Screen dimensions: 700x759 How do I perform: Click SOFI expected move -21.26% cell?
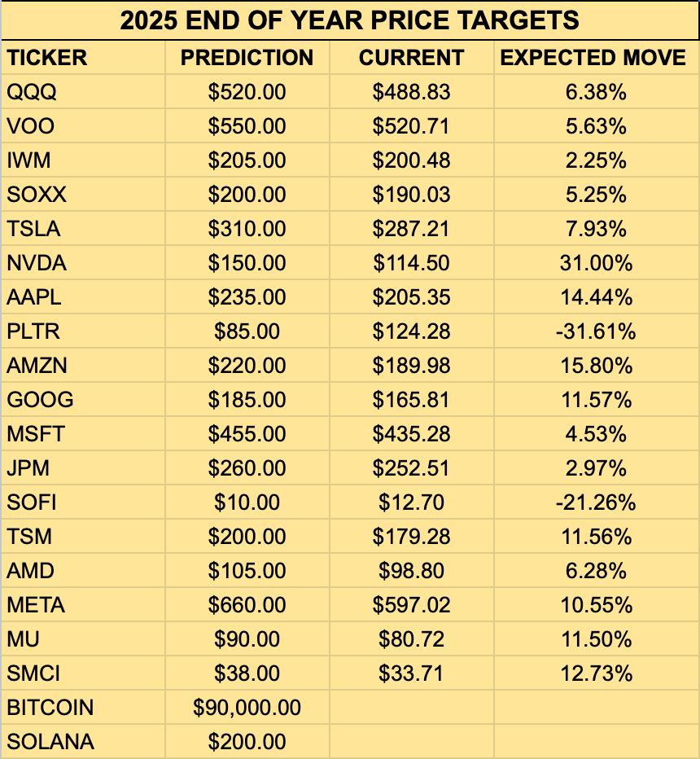pyautogui.click(x=596, y=502)
